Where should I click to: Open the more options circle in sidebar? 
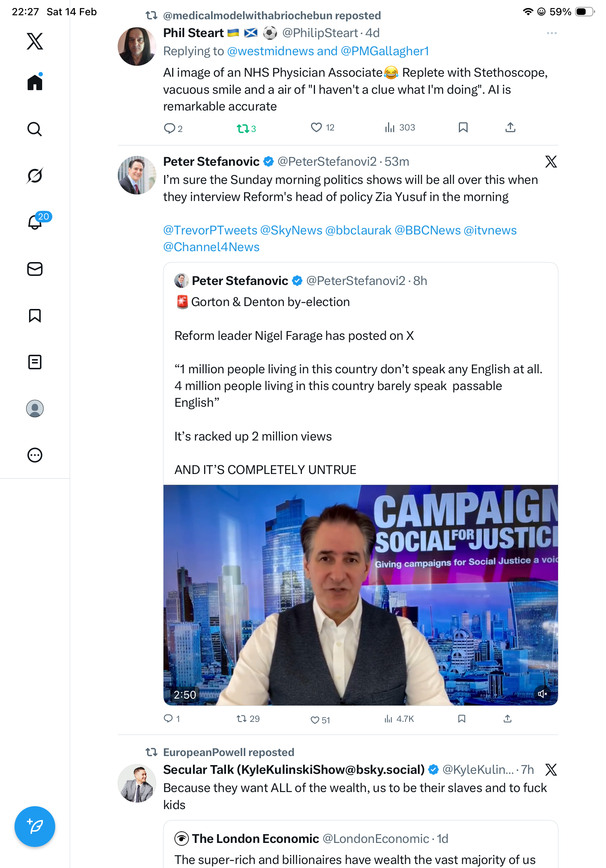click(x=35, y=455)
